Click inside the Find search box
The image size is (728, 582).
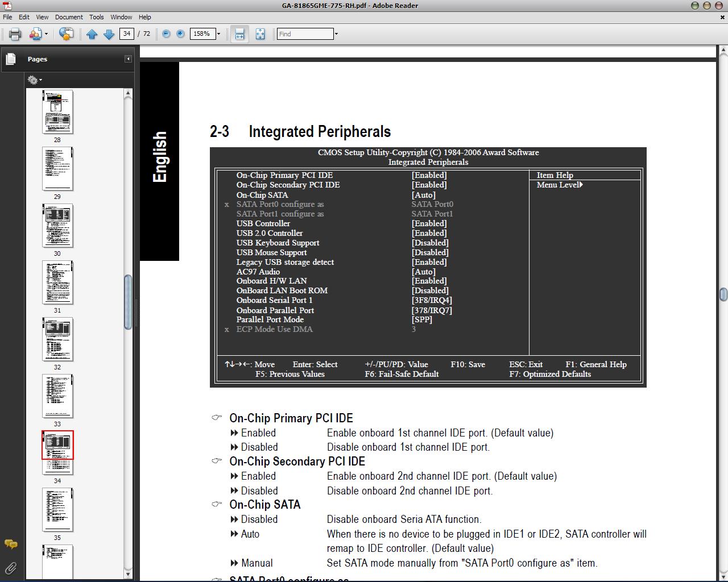click(305, 34)
